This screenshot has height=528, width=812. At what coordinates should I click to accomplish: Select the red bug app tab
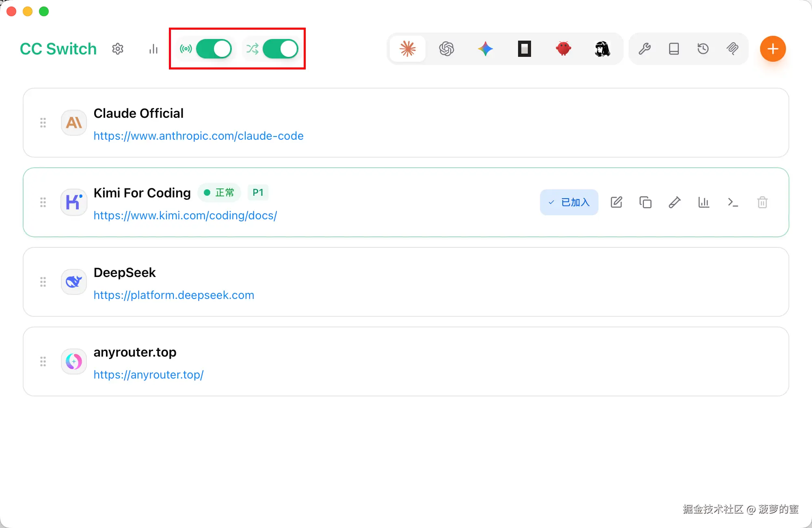pyautogui.click(x=563, y=49)
